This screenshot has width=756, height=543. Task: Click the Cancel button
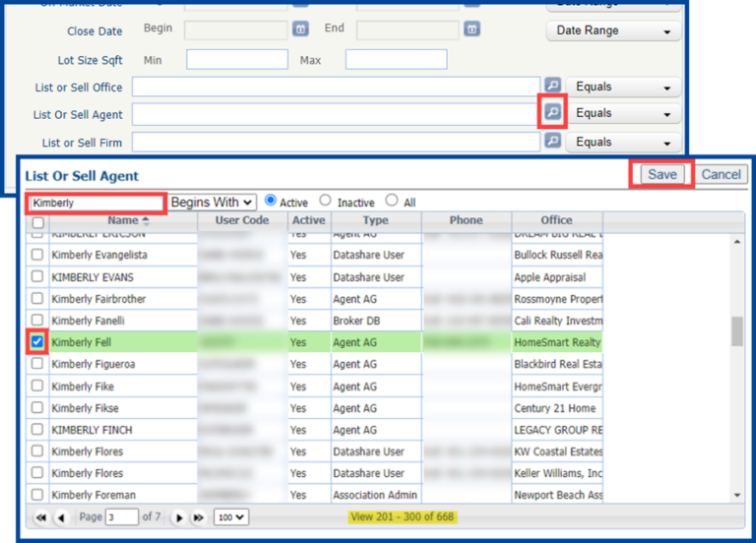pyautogui.click(x=721, y=174)
